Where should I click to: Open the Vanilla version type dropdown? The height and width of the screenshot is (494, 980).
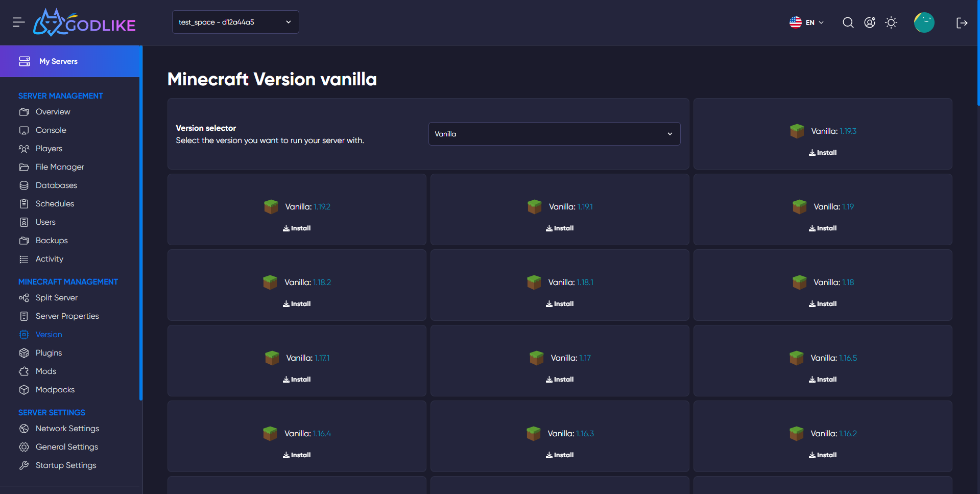click(x=554, y=134)
